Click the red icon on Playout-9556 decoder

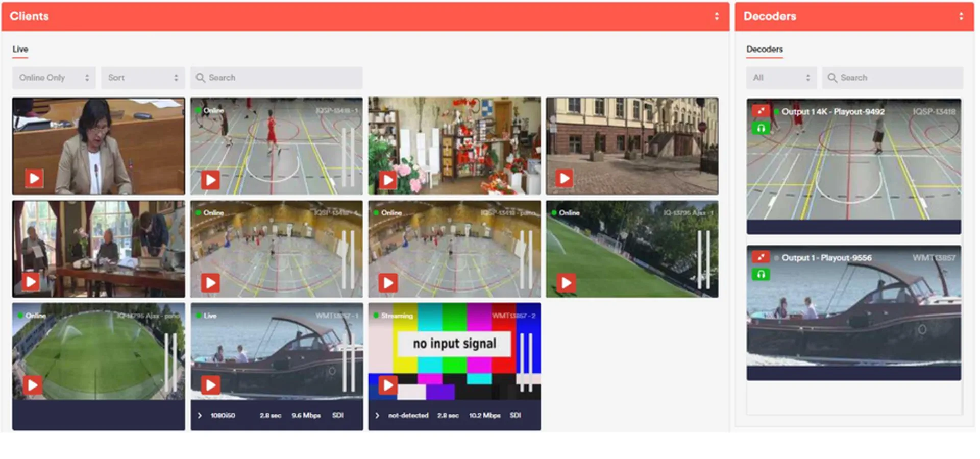click(761, 257)
